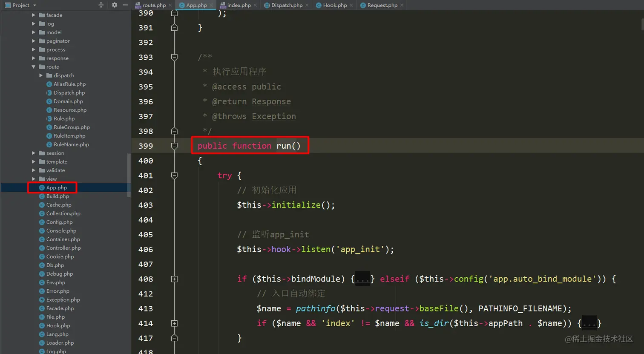The width and height of the screenshot is (644, 354).
Task: Fold the try block at line 401
Action: [174, 175]
